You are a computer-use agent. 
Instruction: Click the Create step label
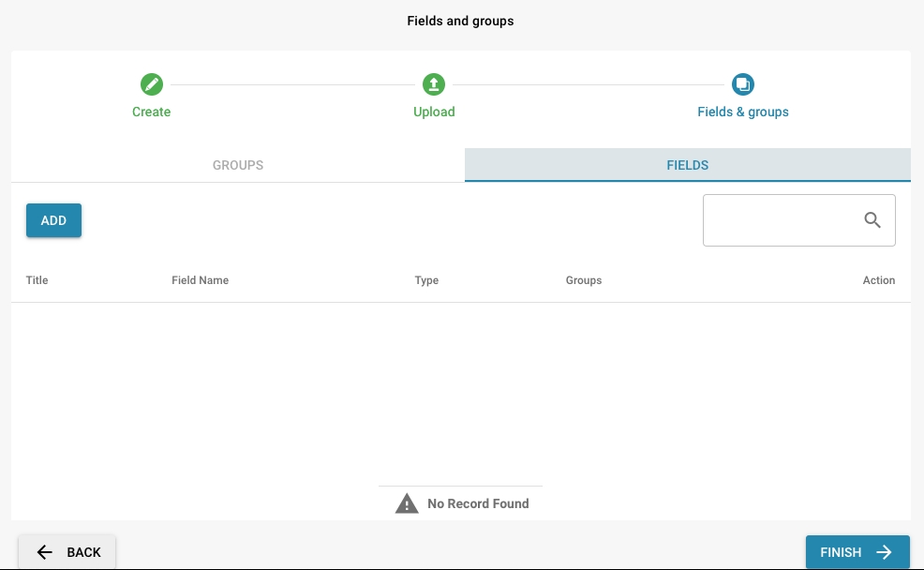[151, 112]
